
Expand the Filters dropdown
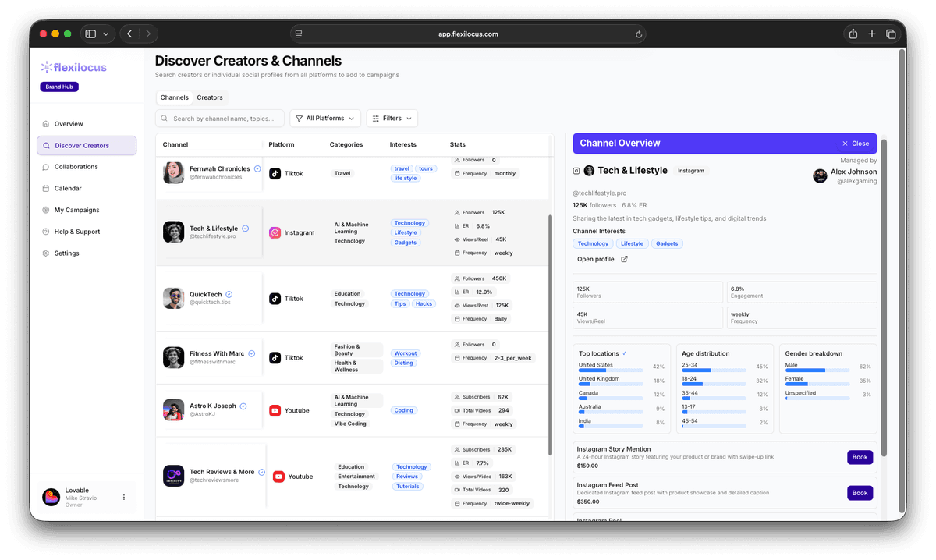(x=392, y=119)
